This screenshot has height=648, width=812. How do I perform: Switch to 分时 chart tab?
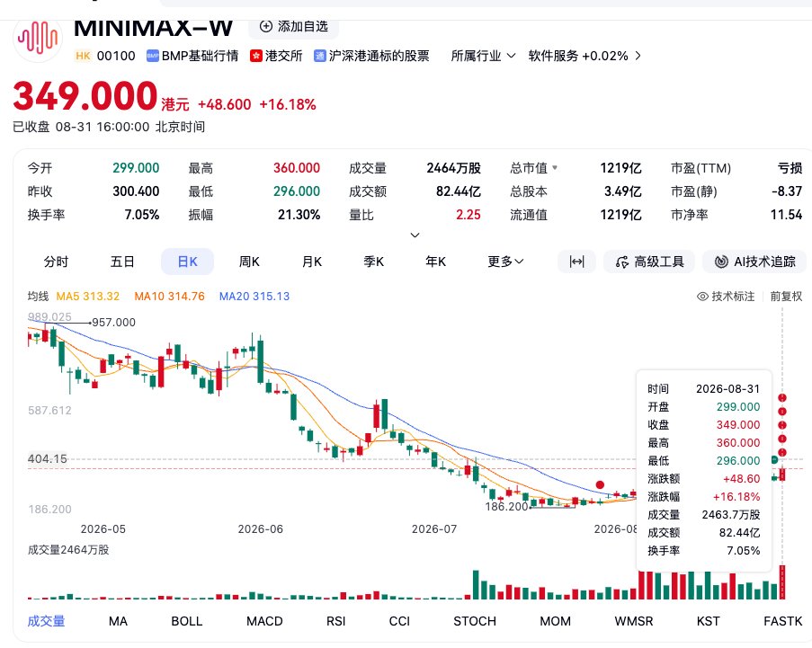pos(56,262)
